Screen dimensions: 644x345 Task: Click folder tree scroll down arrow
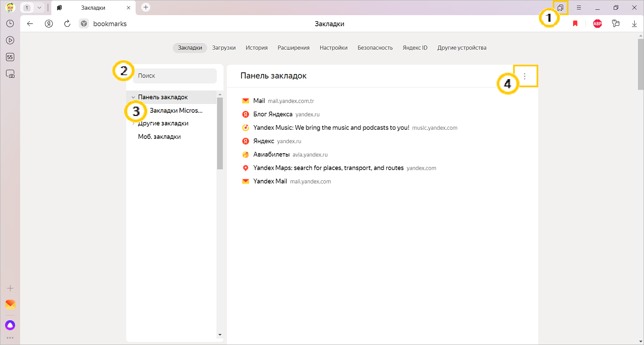(220, 335)
